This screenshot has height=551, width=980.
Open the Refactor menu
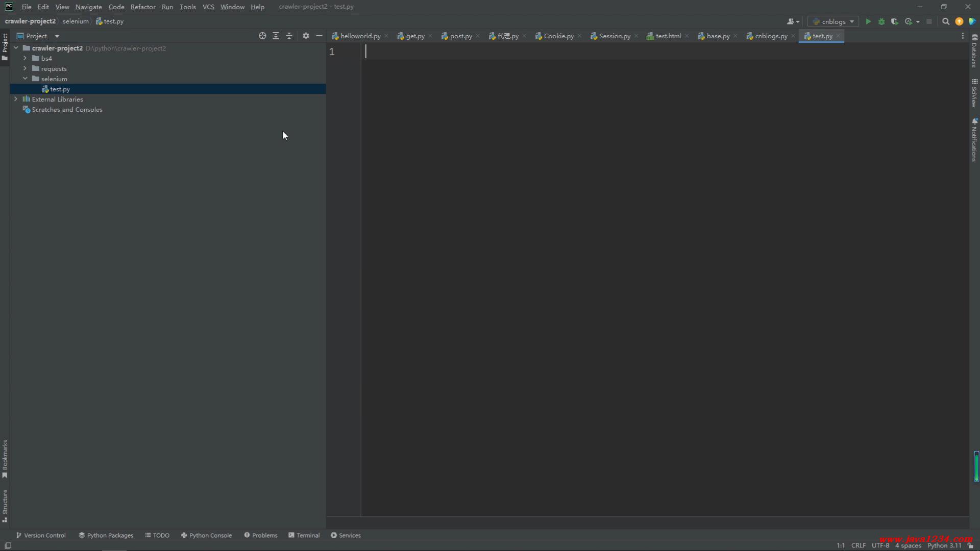coord(143,7)
